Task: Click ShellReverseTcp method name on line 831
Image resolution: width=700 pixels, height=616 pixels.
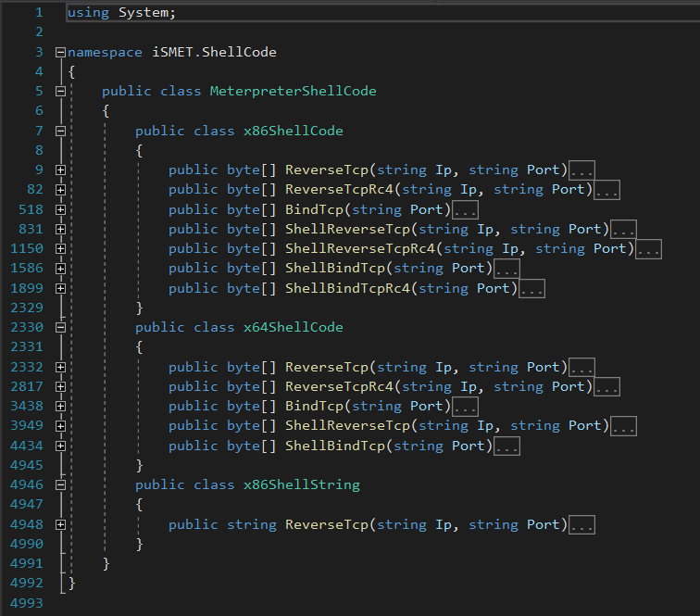Action: [x=347, y=229]
